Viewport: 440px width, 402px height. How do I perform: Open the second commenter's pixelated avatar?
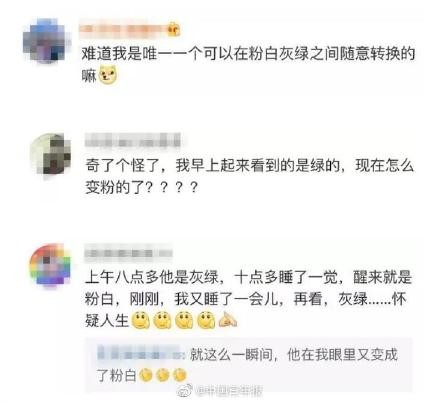[x=51, y=154]
